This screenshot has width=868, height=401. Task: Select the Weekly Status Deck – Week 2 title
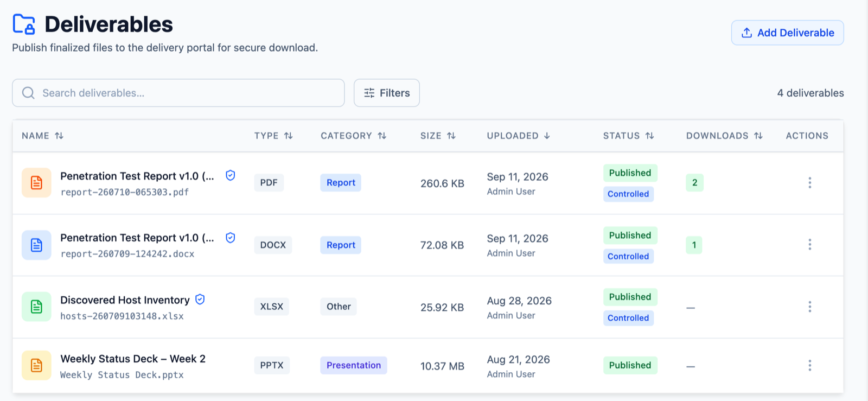coord(133,359)
